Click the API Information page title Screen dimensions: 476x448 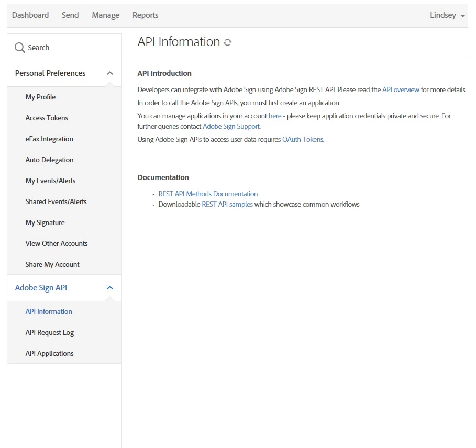point(179,42)
